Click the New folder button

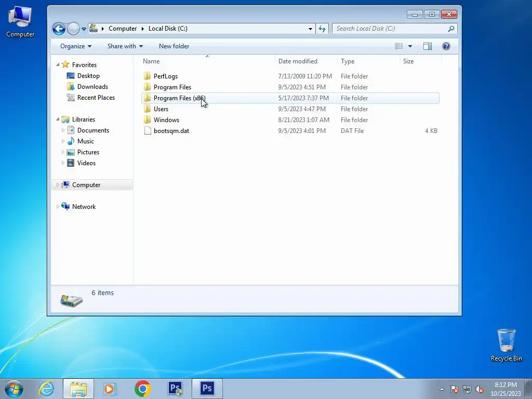[174, 46]
